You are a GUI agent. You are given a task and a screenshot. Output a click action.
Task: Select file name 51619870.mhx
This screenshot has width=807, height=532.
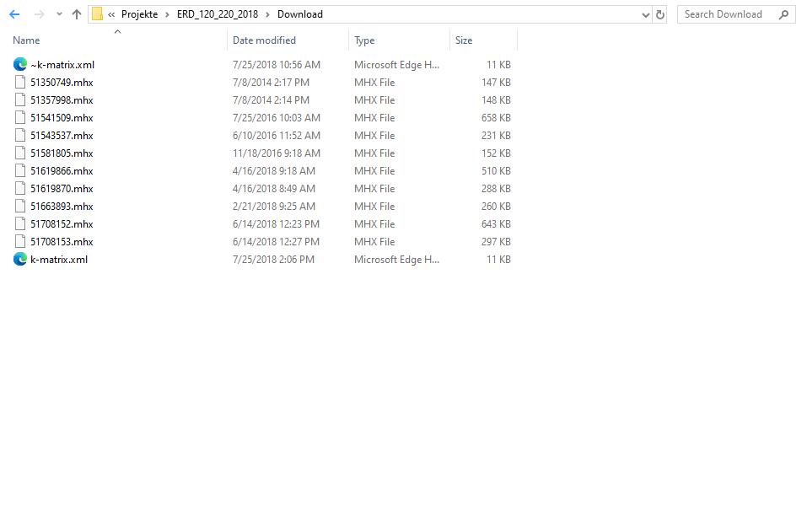click(x=62, y=189)
